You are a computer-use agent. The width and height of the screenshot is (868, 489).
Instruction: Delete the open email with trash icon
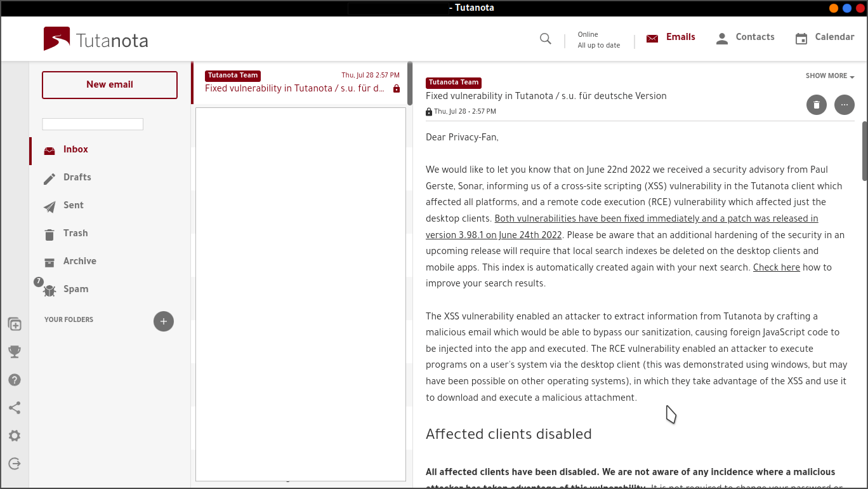(817, 105)
